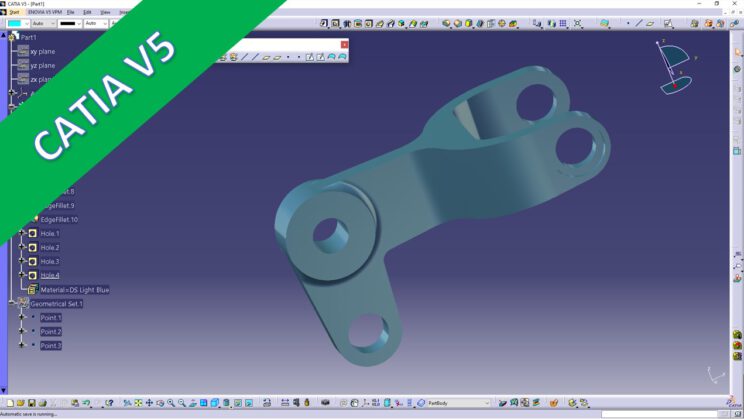Select the Pan tool in bottom toolbar
Image resolution: width=744 pixels, height=419 pixels.
[x=149, y=403]
